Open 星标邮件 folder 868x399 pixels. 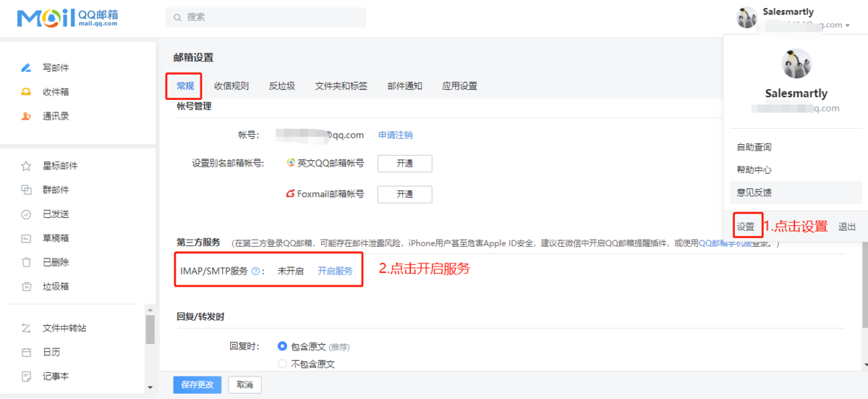[60, 166]
